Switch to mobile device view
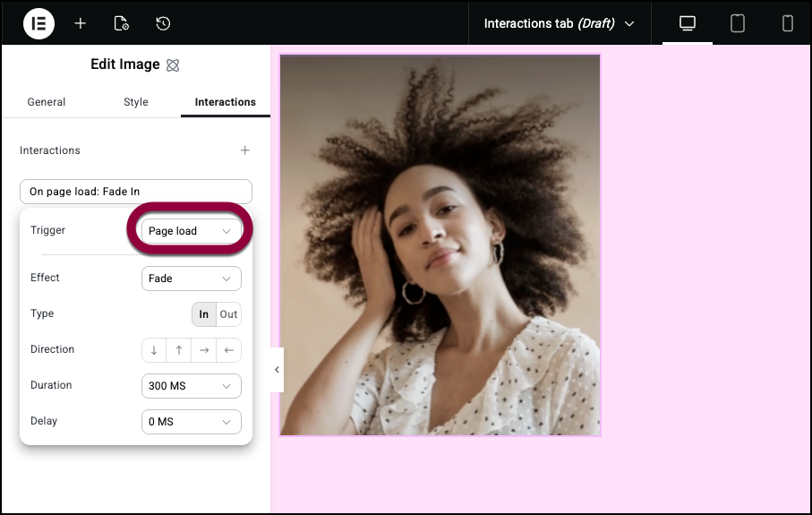The height and width of the screenshot is (515, 812). pos(788,23)
